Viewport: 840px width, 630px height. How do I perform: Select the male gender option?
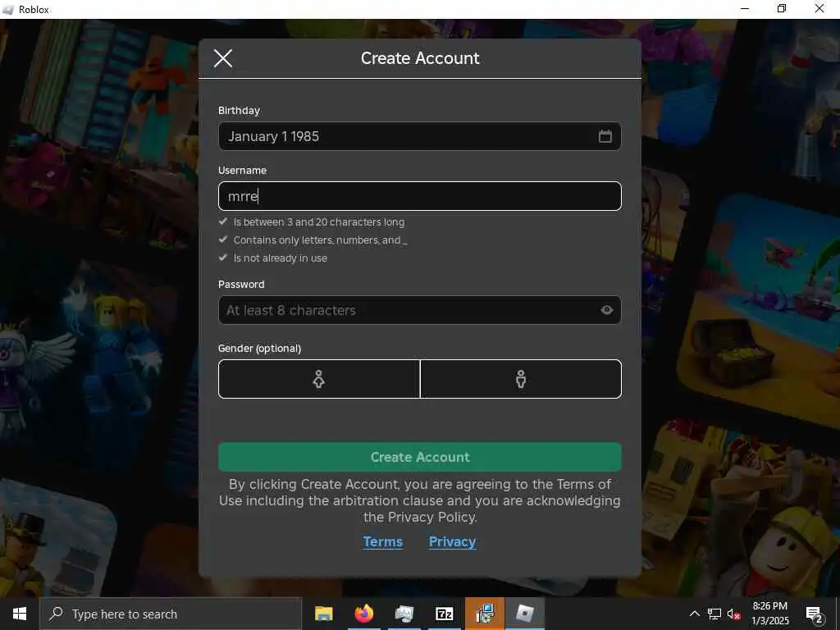(521, 379)
